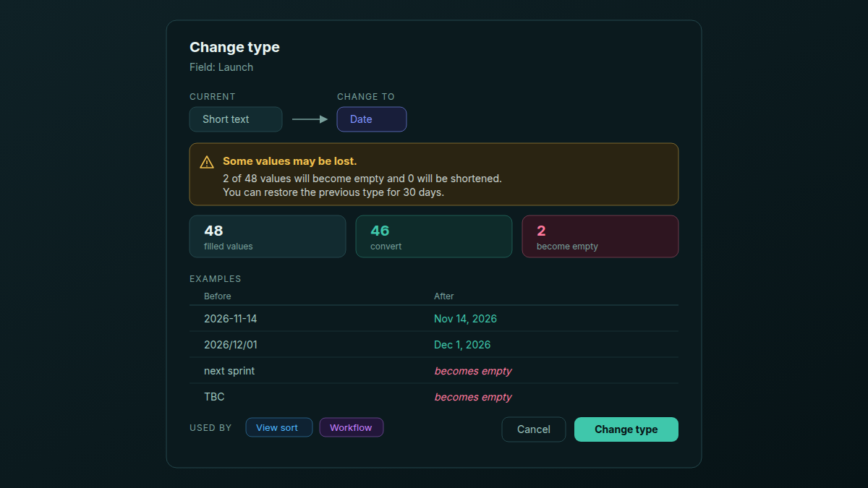Viewport: 868px width, 488px height.
Task: Click the Before column header
Action: pos(218,296)
